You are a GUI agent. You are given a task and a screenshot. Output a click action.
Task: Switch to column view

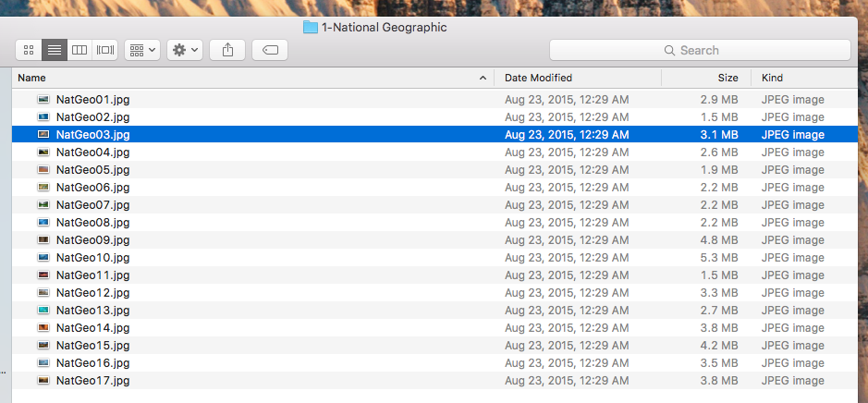[x=79, y=50]
